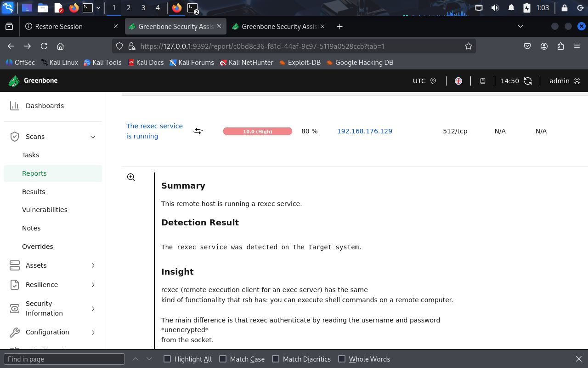Expand the Configuration section

pos(93,332)
